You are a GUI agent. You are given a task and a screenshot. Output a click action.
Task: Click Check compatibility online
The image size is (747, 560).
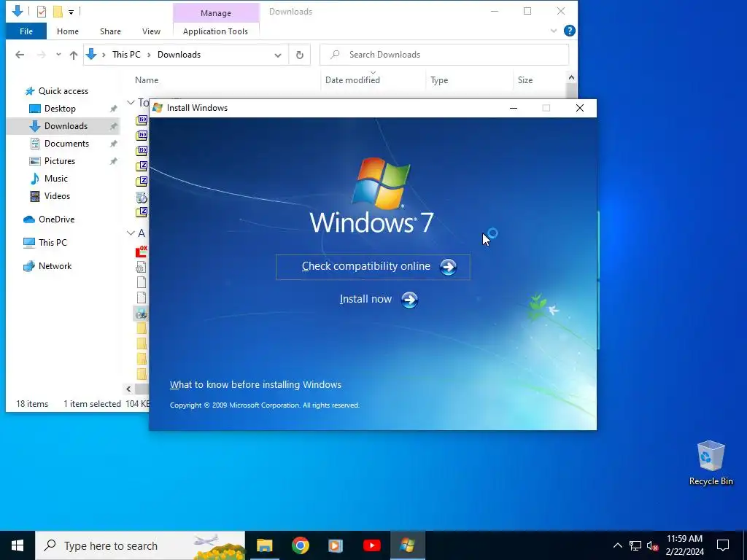[x=373, y=267]
